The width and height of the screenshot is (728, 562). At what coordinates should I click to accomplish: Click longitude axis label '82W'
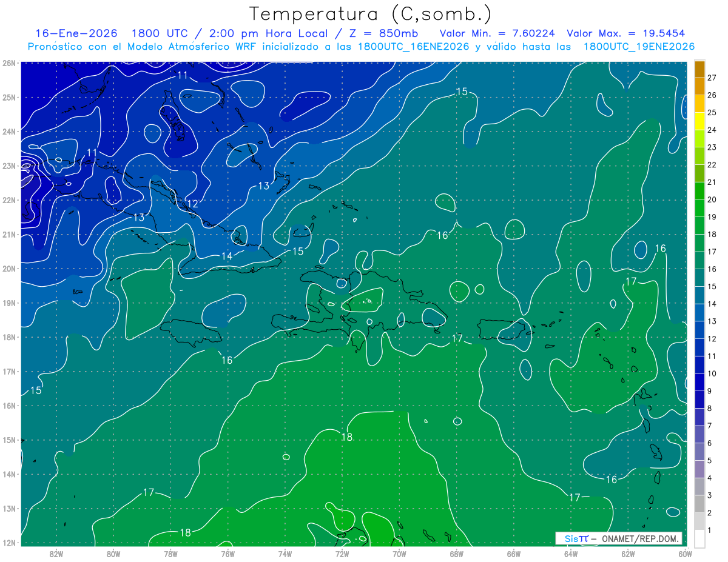56,554
